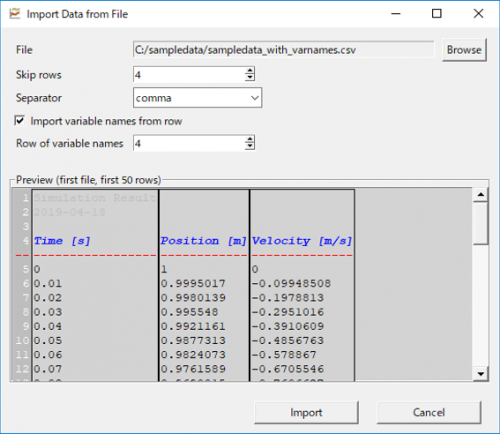500x434 pixels.
Task: Toggle Import variable names from row checkbox
Action: coord(20,121)
